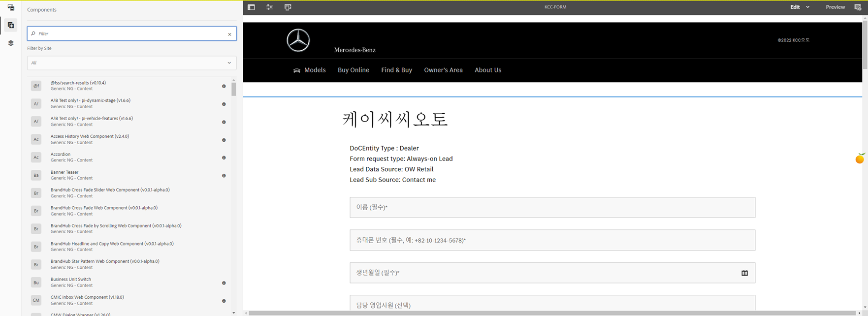This screenshot has width=868, height=316.
Task: Click the 담당 영업사원 (선택) field
Action: (x=552, y=303)
